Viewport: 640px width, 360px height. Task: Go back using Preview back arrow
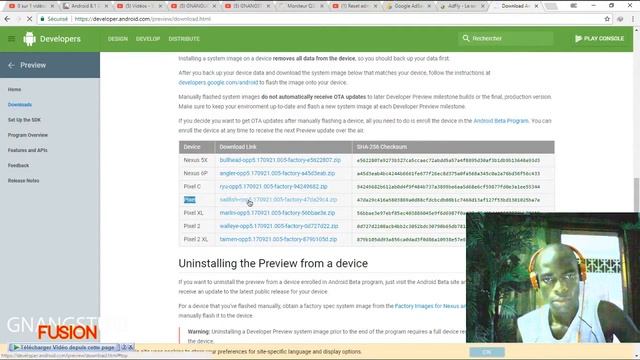[11, 65]
